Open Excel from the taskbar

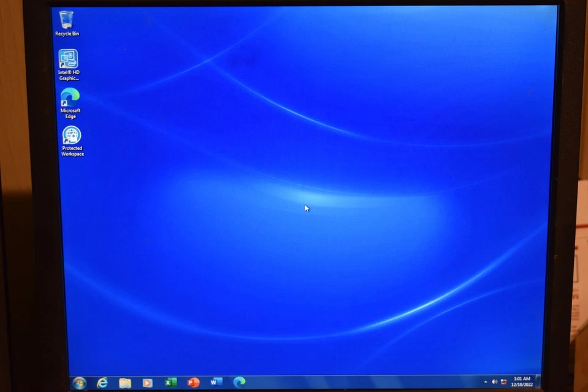[170, 382]
